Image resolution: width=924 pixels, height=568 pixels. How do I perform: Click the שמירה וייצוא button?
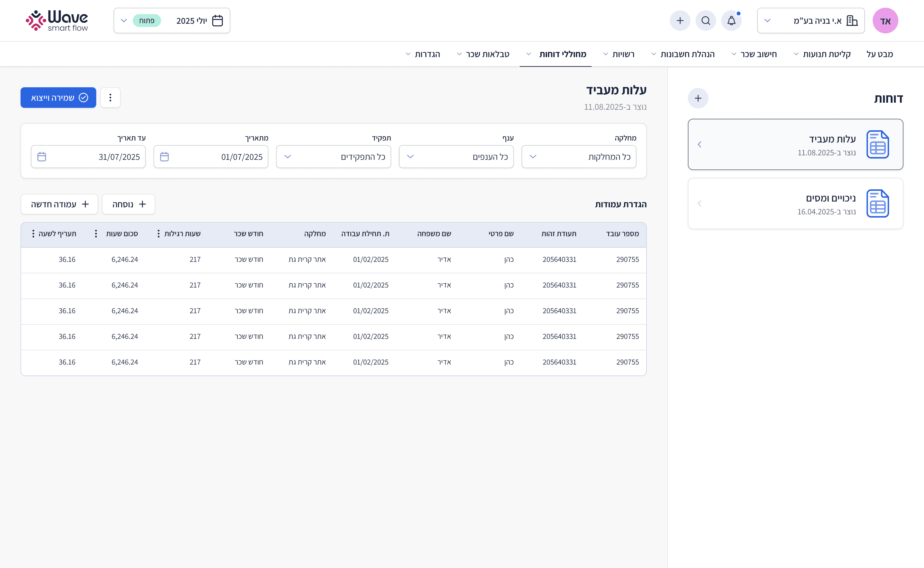[59, 98]
